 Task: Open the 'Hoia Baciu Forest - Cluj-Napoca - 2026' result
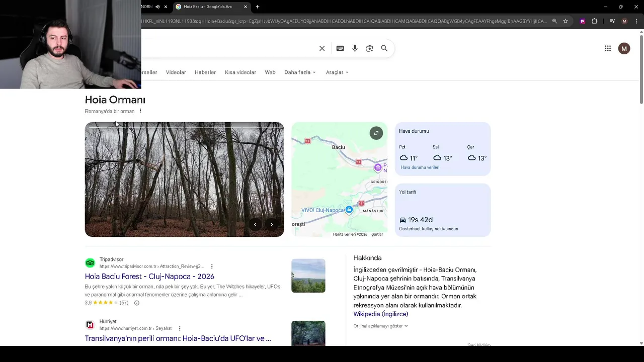click(x=149, y=277)
